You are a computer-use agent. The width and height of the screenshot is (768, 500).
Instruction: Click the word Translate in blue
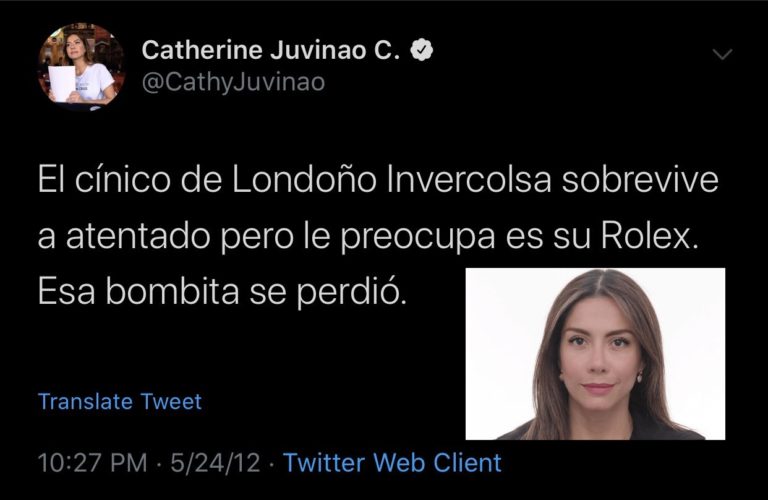(x=86, y=402)
